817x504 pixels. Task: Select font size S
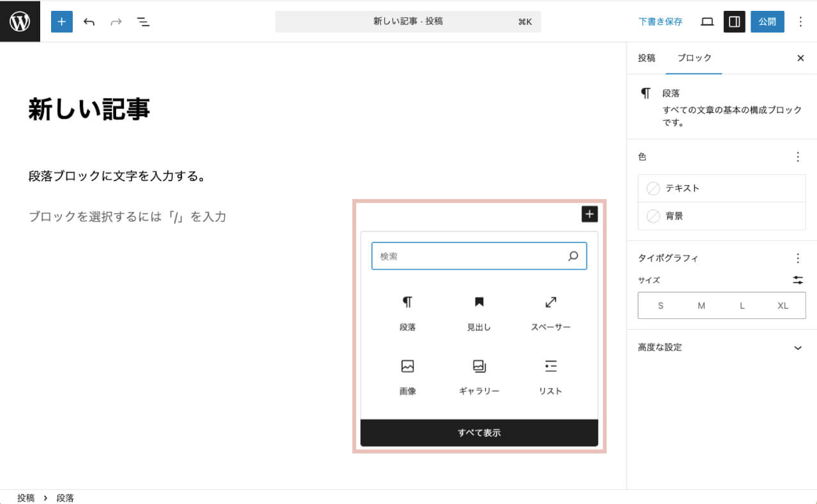(660, 305)
